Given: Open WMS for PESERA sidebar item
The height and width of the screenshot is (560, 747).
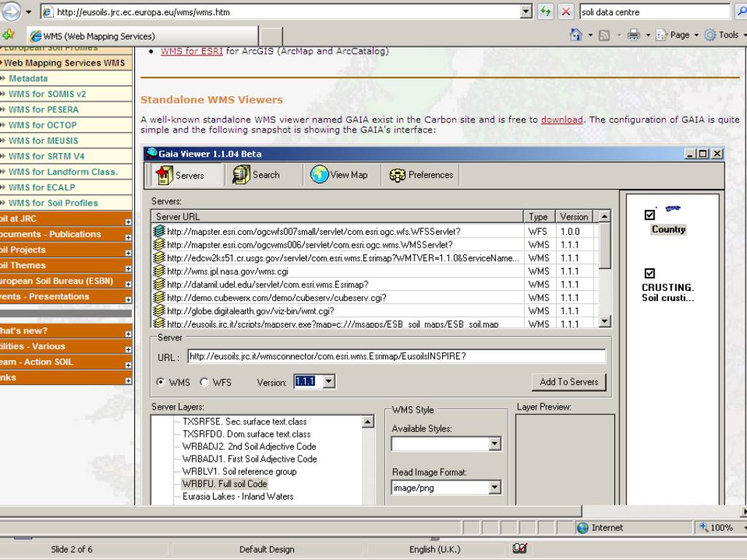Looking at the screenshot, I should [x=44, y=109].
